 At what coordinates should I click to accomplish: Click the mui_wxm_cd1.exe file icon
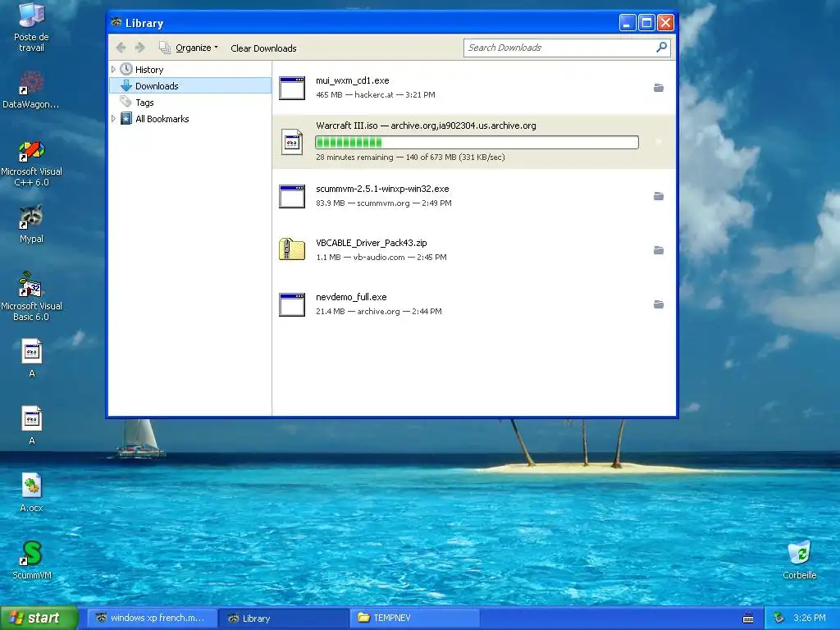point(292,88)
